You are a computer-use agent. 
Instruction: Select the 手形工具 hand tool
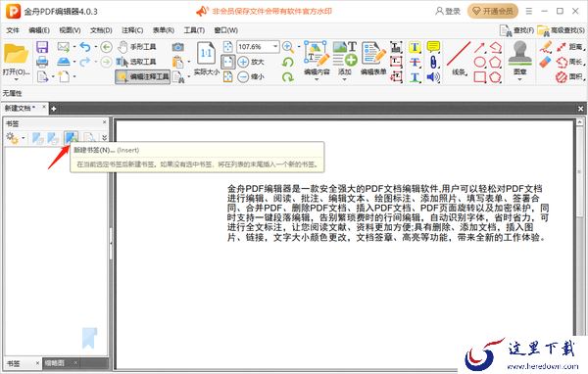136,47
